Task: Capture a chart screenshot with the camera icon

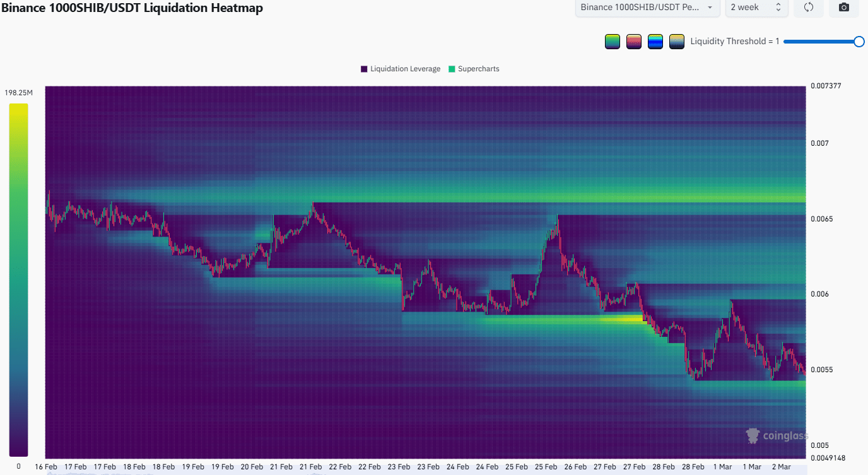Action: pos(843,7)
